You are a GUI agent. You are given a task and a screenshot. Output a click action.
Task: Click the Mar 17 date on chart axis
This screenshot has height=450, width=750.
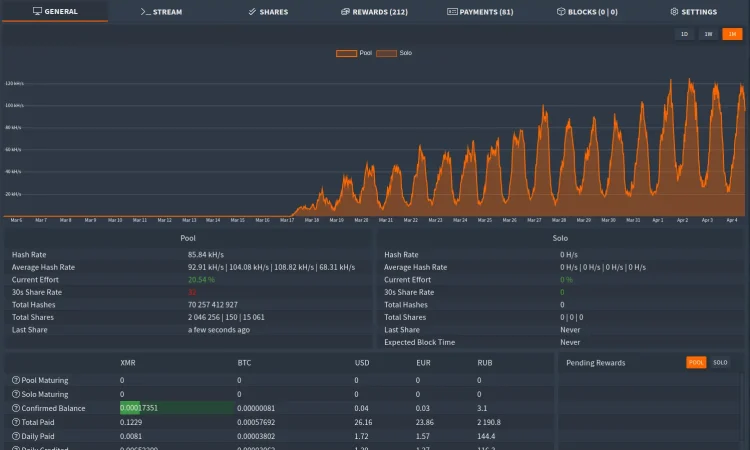pyautogui.click(x=287, y=220)
